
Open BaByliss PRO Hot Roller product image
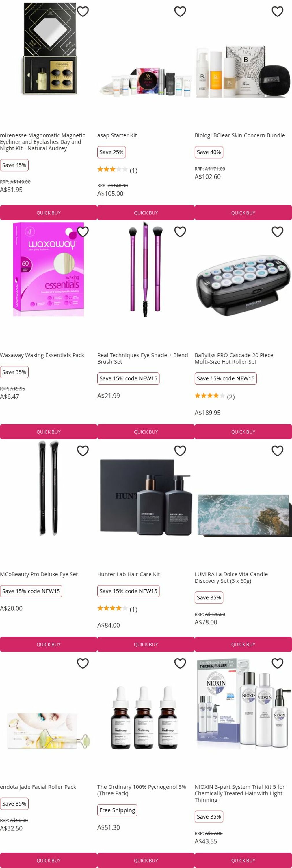[x=243, y=286]
